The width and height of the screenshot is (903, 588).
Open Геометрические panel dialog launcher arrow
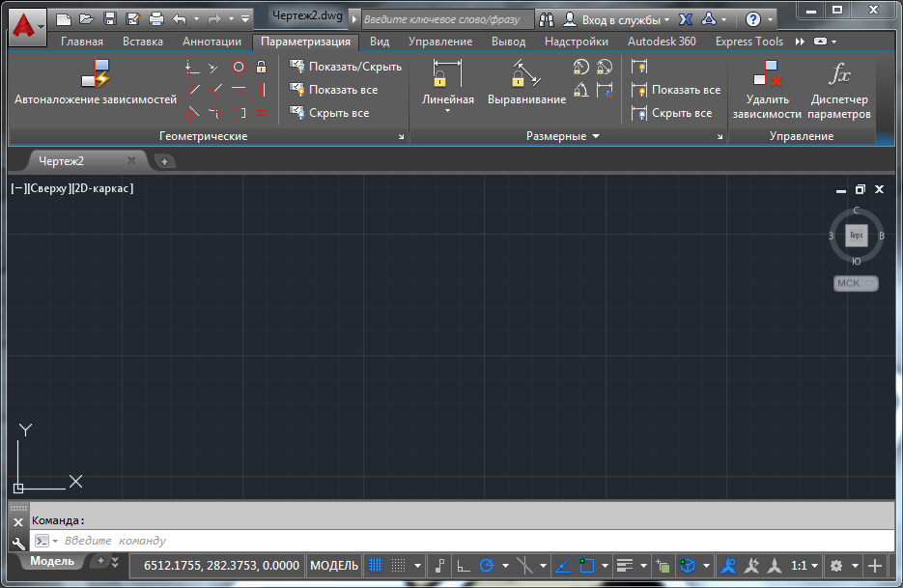point(402,137)
